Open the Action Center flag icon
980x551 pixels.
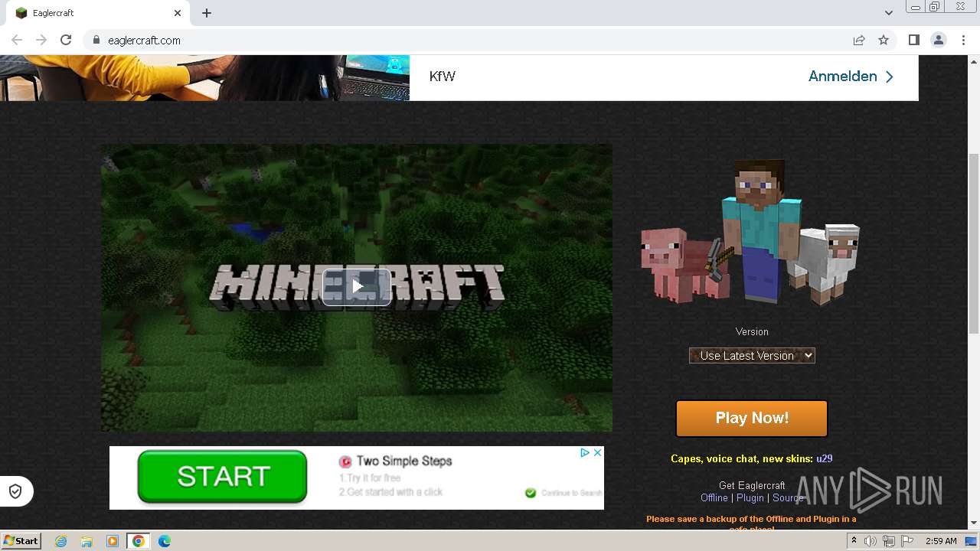tap(906, 541)
